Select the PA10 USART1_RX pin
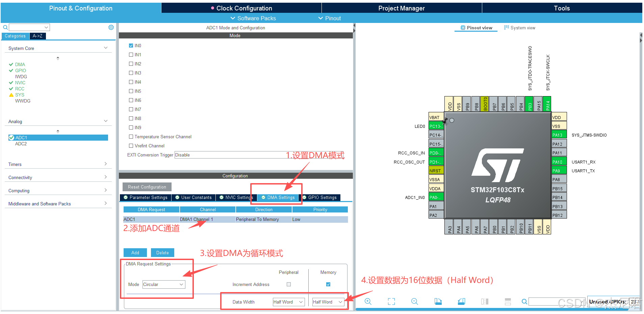Image resolution: width=644 pixels, height=314 pixels. coord(559,162)
